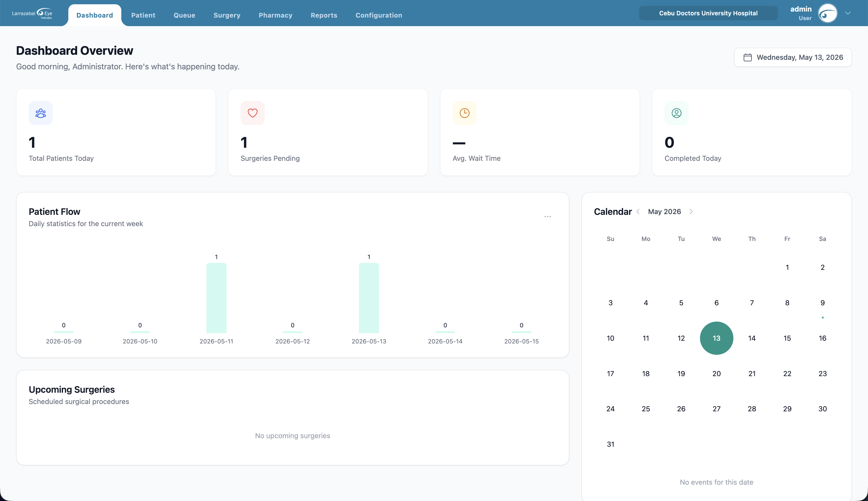Viewport: 868px width, 501px height.
Task: Go to next month in Calendar
Action: click(x=691, y=212)
